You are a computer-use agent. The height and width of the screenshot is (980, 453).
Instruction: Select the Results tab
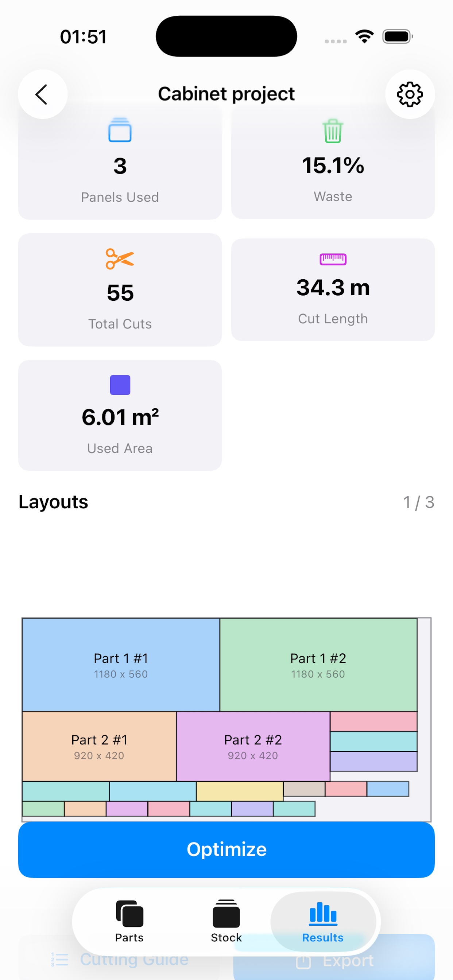(323, 921)
